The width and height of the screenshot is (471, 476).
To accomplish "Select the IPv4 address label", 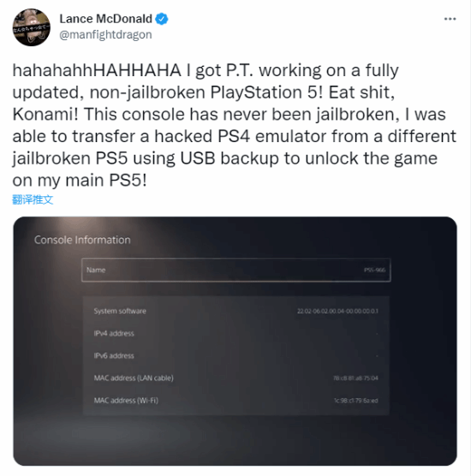I will point(114,333).
